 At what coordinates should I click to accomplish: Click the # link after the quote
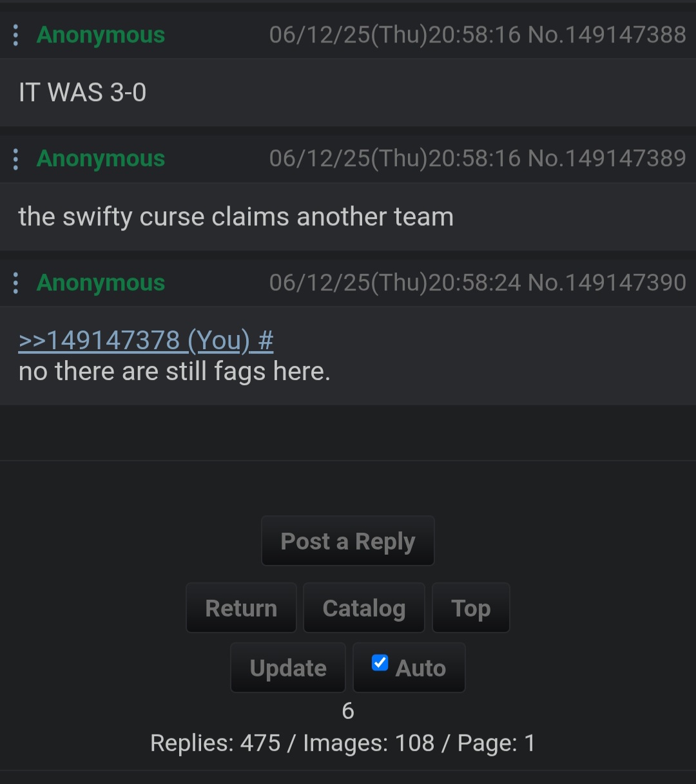pyautogui.click(x=266, y=340)
